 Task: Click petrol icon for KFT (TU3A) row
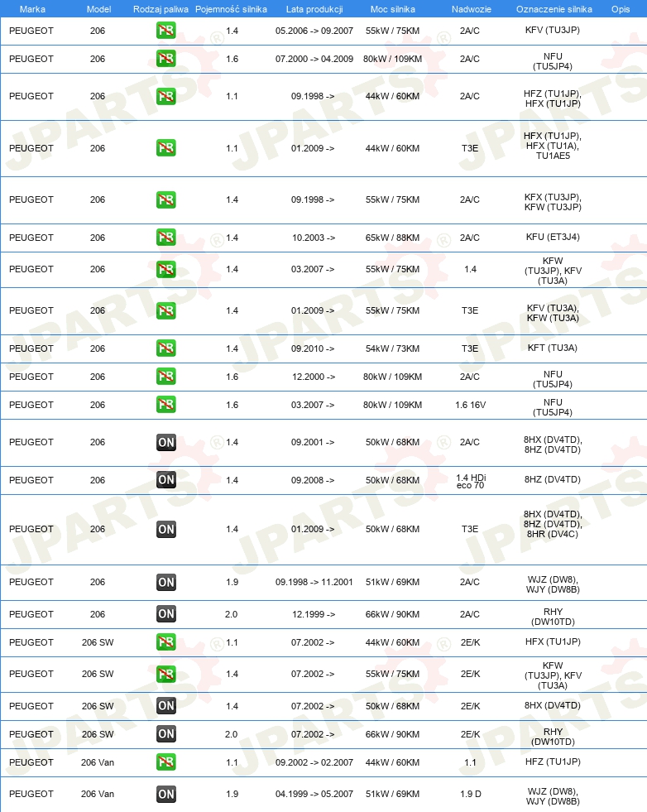click(166, 348)
